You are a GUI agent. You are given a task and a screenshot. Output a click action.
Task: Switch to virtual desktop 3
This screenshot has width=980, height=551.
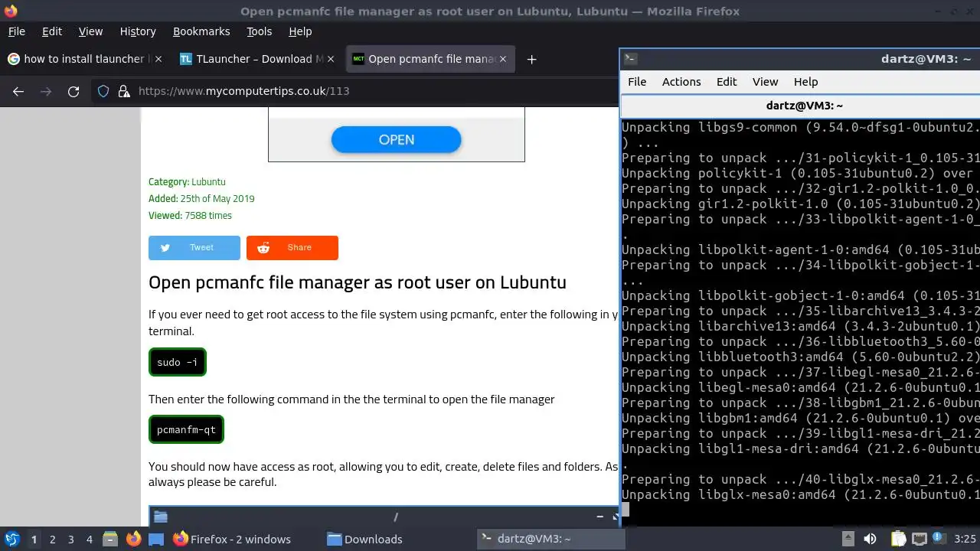[71, 539]
